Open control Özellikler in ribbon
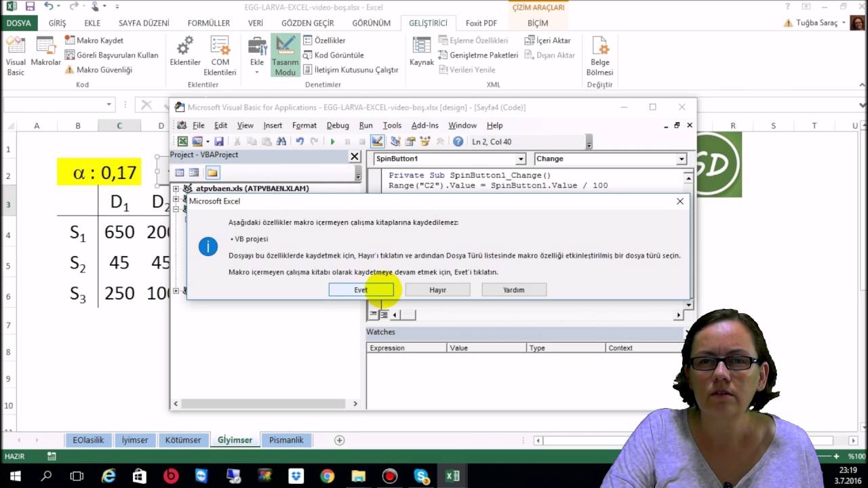Image resolution: width=868 pixels, height=488 pixels. click(324, 40)
